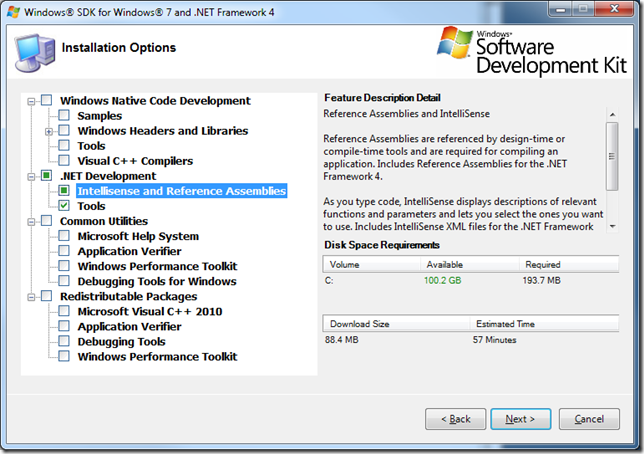Viewport: 644px width, 454px height.
Task: Minimize the SDK setup window
Action: (561, 9)
